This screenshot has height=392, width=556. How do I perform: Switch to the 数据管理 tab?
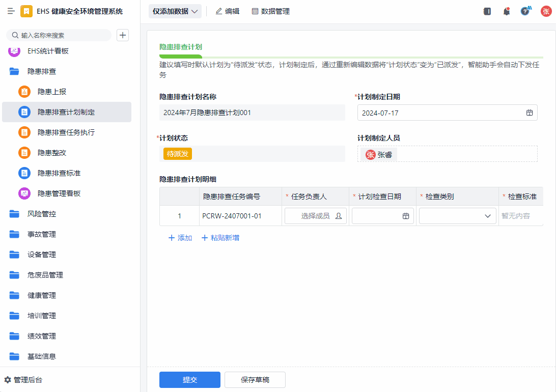(x=270, y=11)
